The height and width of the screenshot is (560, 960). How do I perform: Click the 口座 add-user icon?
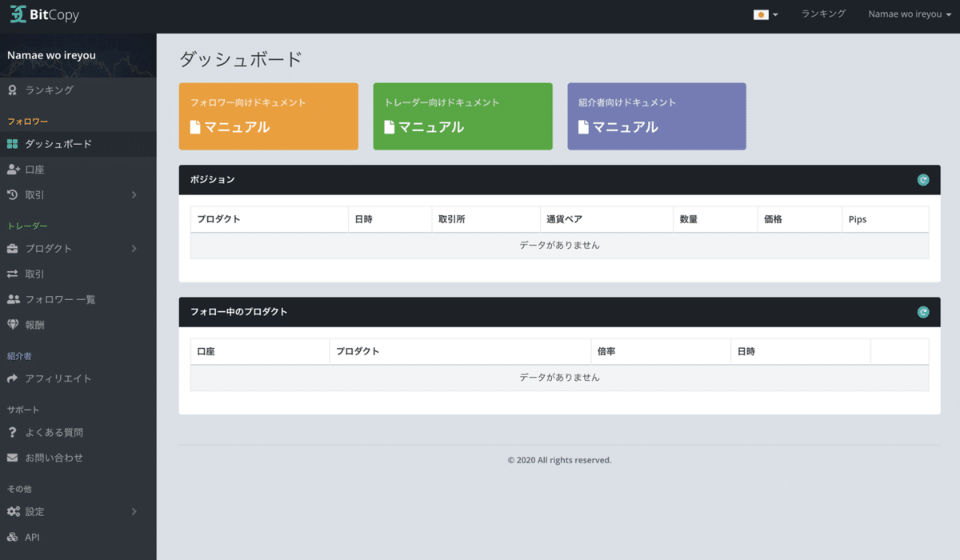coord(13,170)
